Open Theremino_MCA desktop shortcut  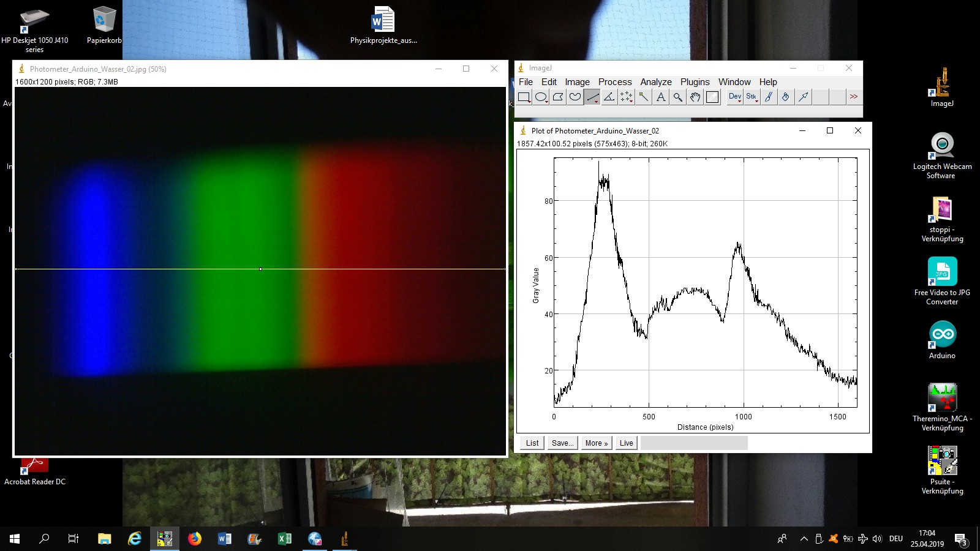click(942, 407)
